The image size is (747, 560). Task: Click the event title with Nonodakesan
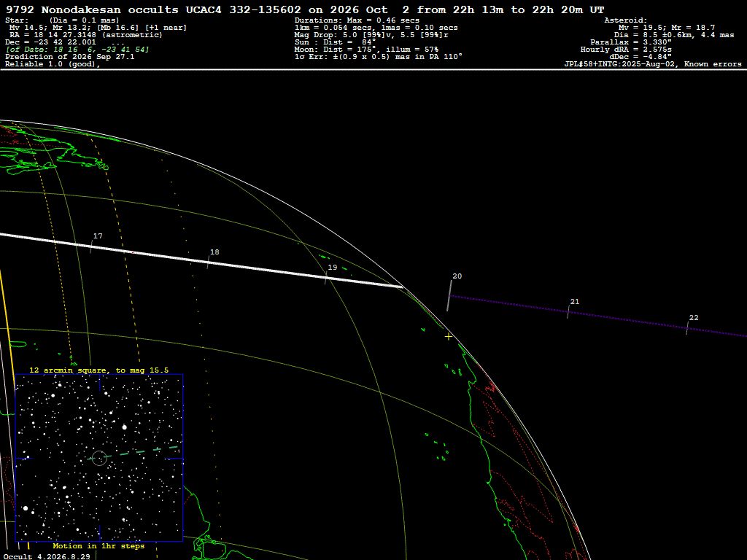305,9
